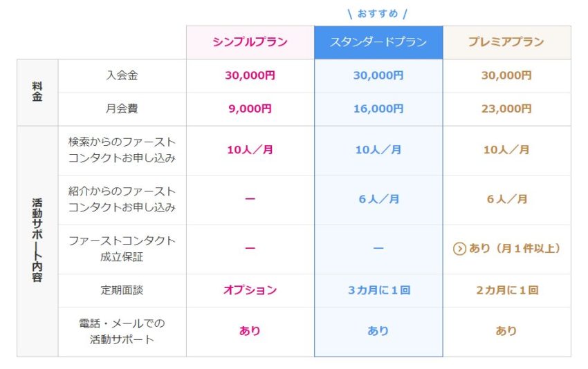Viewport: 588px width, 369px height.
Task: Click the 9,000円 monthly fee in シンプルプラン
Action: (250, 109)
